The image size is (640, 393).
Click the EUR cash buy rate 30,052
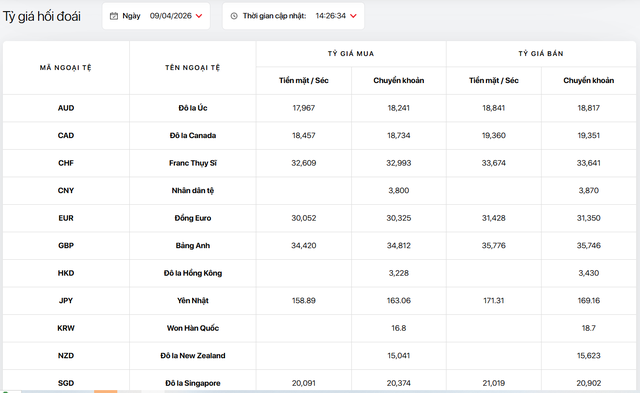304,218
